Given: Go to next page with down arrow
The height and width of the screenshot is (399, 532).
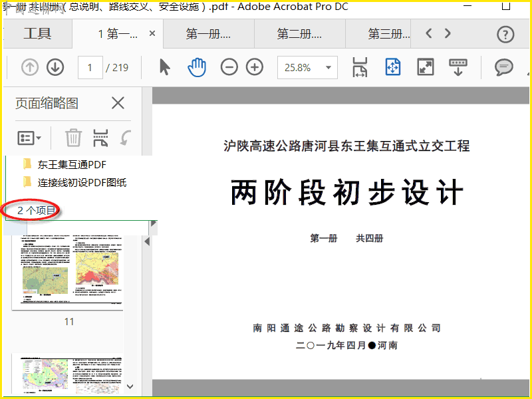Looking at the screenshot, I should [55, 67].
